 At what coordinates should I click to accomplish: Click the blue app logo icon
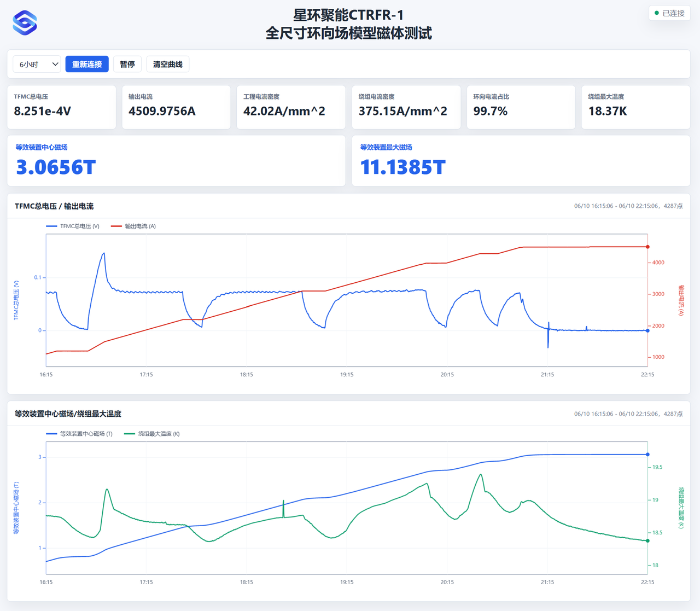click(x=25, y=23)
